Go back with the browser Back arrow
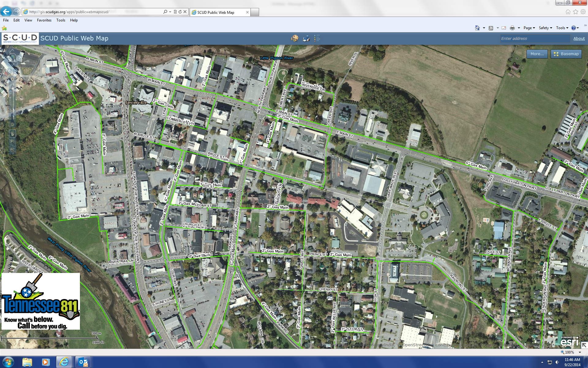The height and width of the screenshot is (368, 588). pyautogui.click(x=6, y=12)
